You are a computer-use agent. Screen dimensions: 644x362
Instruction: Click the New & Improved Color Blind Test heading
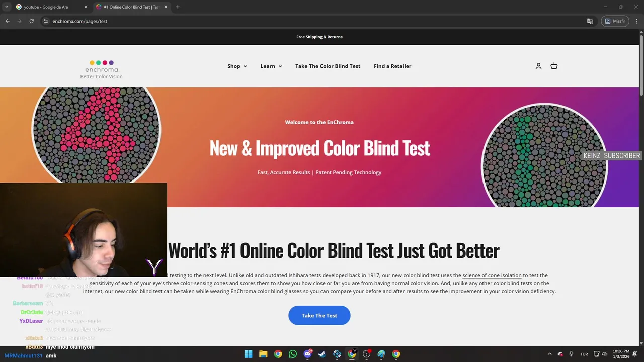point(319,148)
